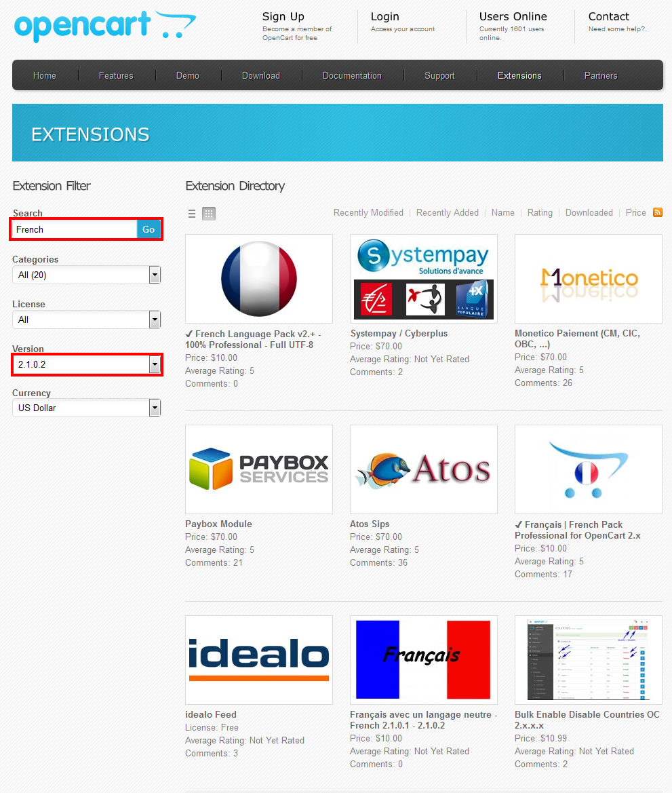Open the Features menu item
Image resolution: width=672 pixels, height=793 pixels.
pyautogui.click(x=116, y=75)
